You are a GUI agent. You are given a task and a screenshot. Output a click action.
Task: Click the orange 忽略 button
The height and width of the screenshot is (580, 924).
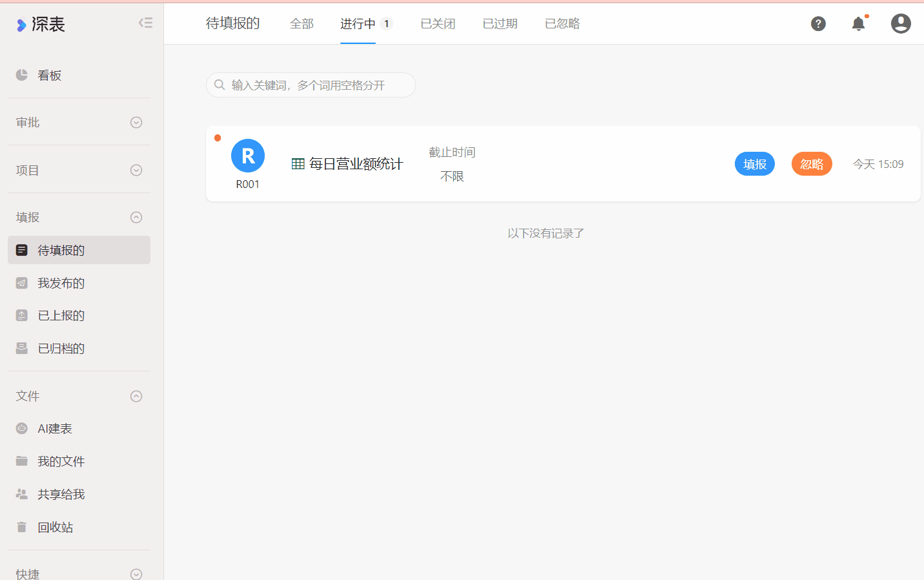coord(812,164)
